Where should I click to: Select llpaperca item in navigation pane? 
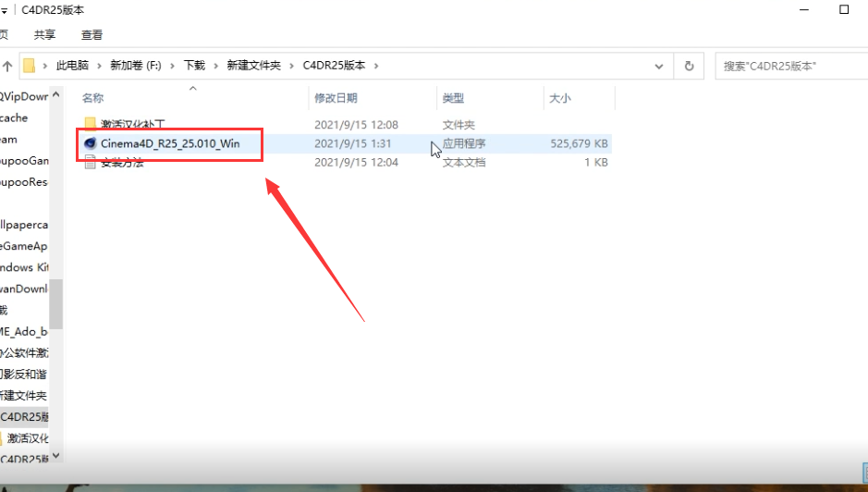click(x=24, y=225)
